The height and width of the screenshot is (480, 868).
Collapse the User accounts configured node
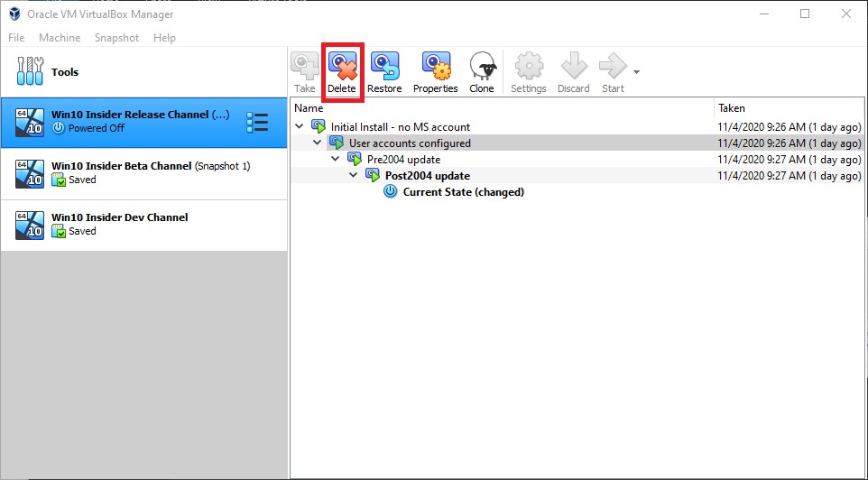click(x=318, y=143)
